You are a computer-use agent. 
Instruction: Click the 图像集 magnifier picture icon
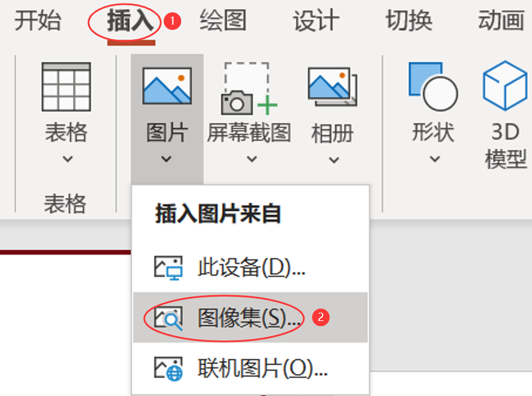168,319
